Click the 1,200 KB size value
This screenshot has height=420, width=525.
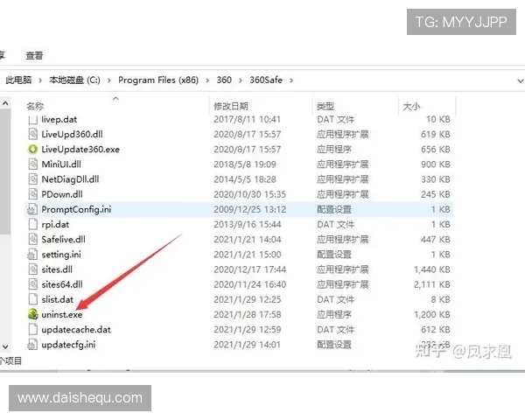point(432,314)
